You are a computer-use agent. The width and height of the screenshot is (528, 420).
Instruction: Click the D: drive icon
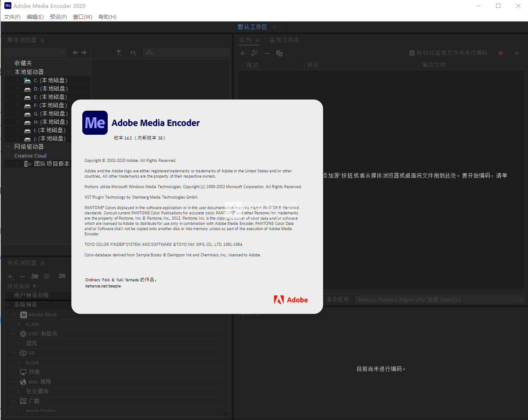coord(28,89)
